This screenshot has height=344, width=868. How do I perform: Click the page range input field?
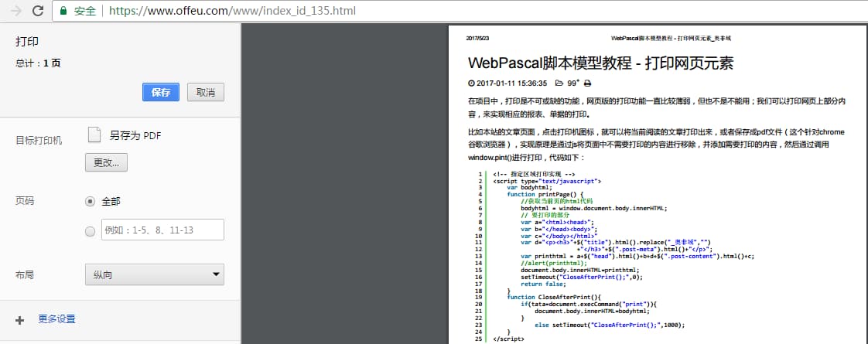pyautogui.click(x=162, y=230)
